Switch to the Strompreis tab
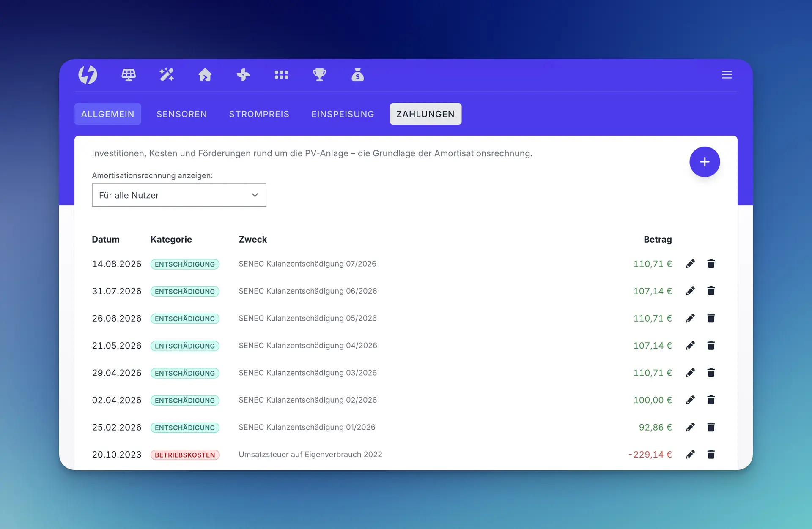The width and height of the screenshot is (812, 529). pos(259,114)
